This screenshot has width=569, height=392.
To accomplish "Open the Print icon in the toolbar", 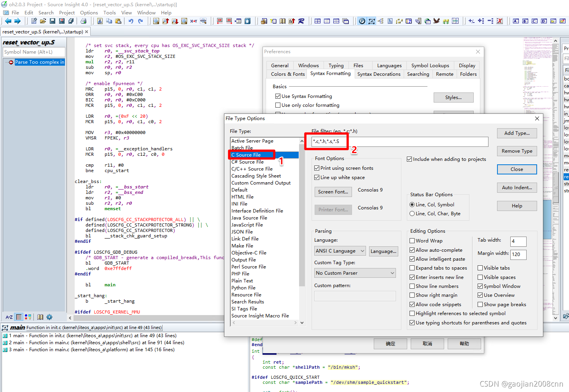I will pos(84,21).
